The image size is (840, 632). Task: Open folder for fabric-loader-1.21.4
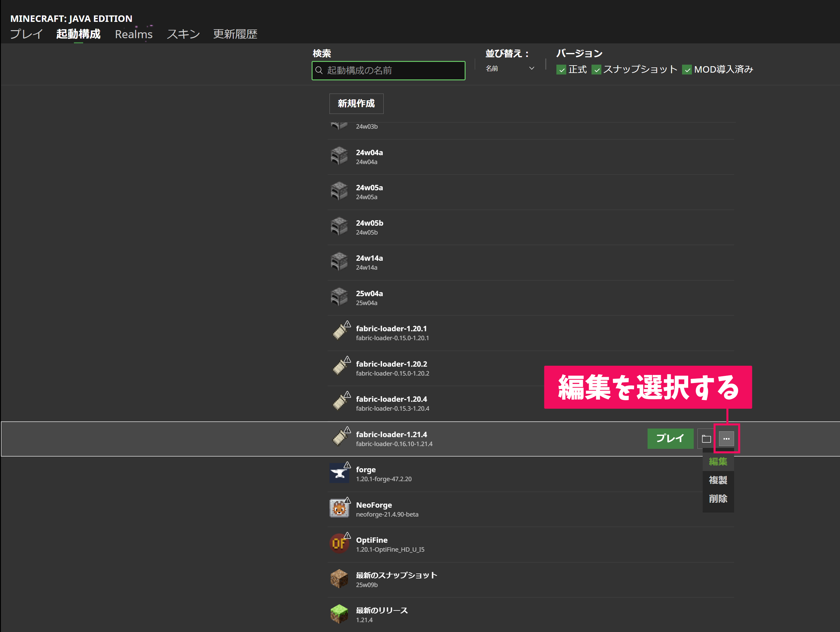[x=706, y=439]
